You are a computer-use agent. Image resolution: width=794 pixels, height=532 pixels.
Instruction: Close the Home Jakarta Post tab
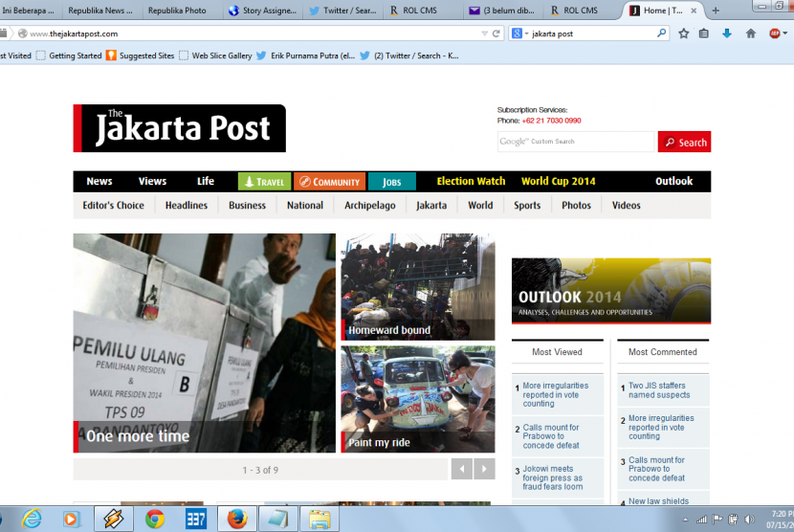[694, 11]
